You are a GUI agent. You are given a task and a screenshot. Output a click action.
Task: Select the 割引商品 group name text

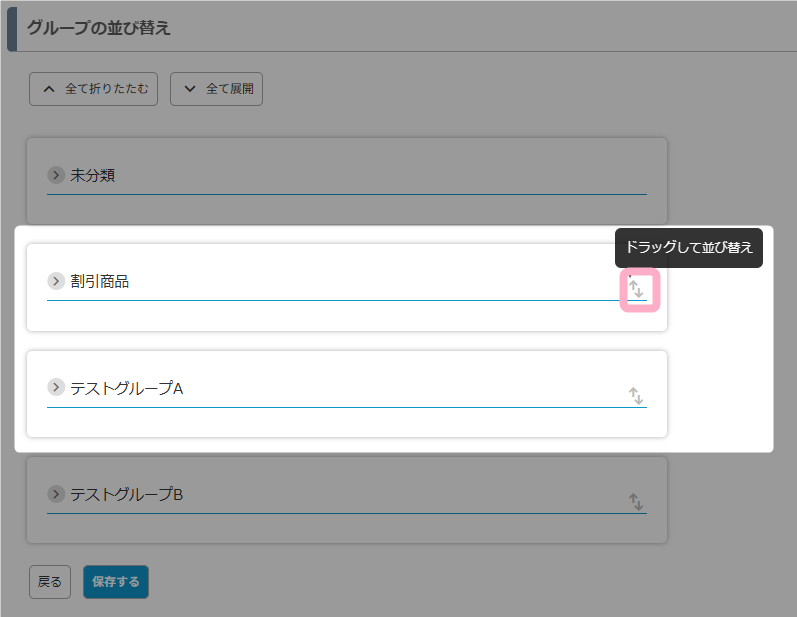click(x=100, y=281)
